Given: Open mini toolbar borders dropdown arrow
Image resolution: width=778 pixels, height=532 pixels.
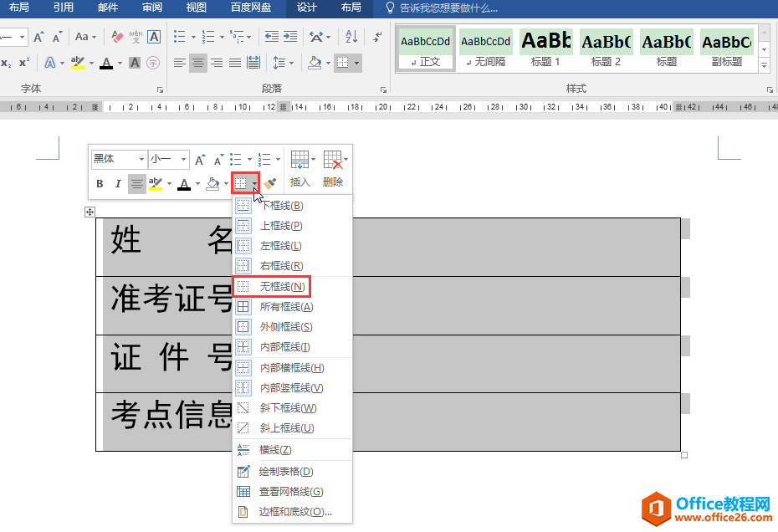Looking at the screenshot, I should pyautogui.click(x=254, y=184).
